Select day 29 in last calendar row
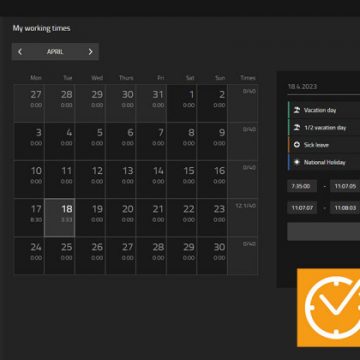360x360 pixels. click(x=182, y=256)
